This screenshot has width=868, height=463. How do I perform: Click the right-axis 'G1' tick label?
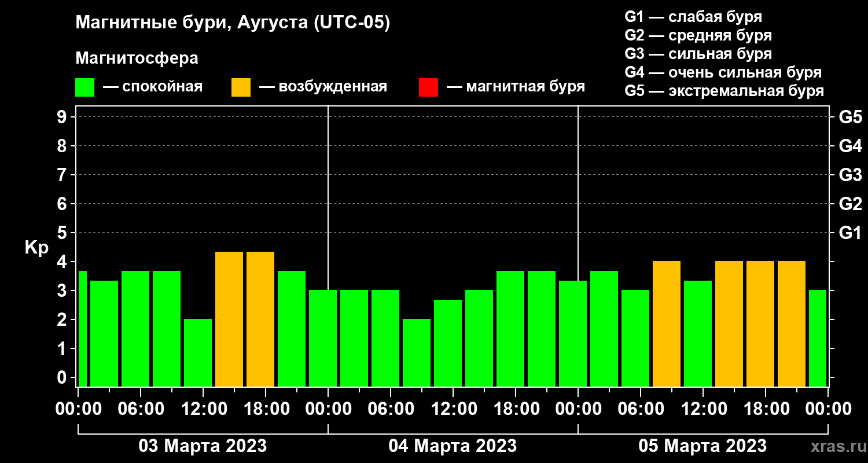click(x=851, y=233)
